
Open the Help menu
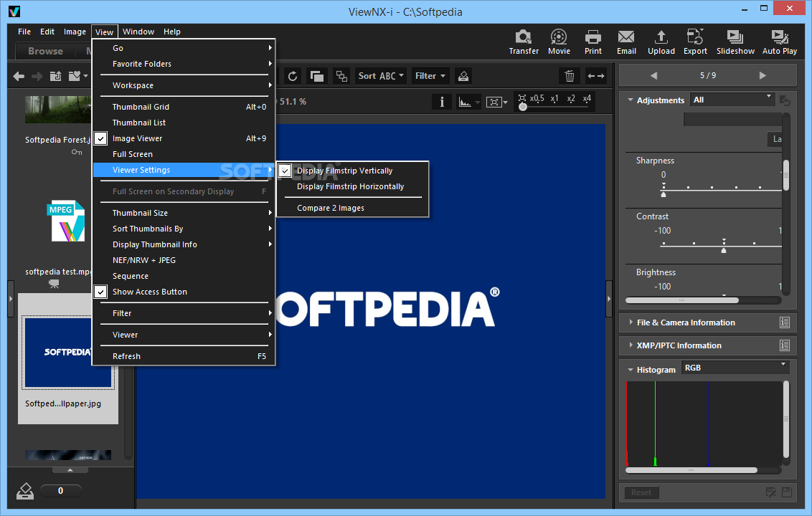(172, 32)
